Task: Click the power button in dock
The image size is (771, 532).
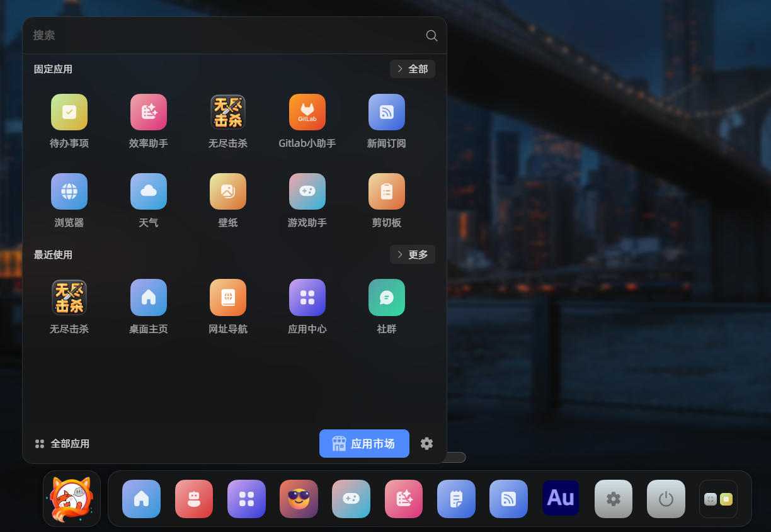Action: tap(666, 499)
